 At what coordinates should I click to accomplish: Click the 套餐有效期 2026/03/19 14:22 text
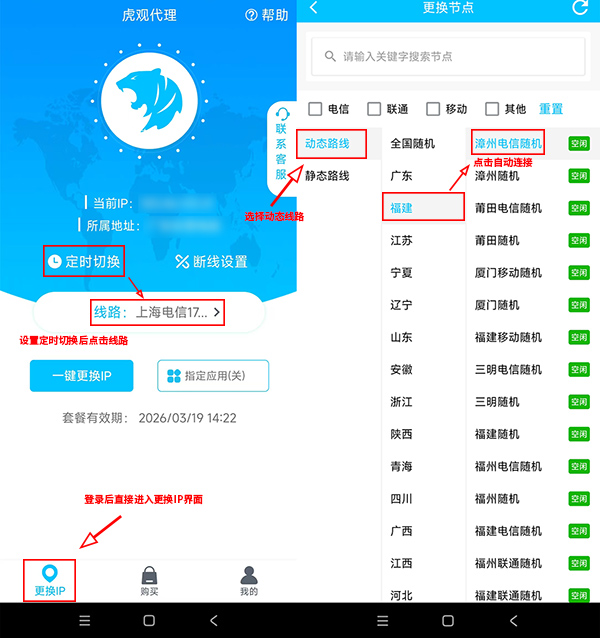pos(149,418)
